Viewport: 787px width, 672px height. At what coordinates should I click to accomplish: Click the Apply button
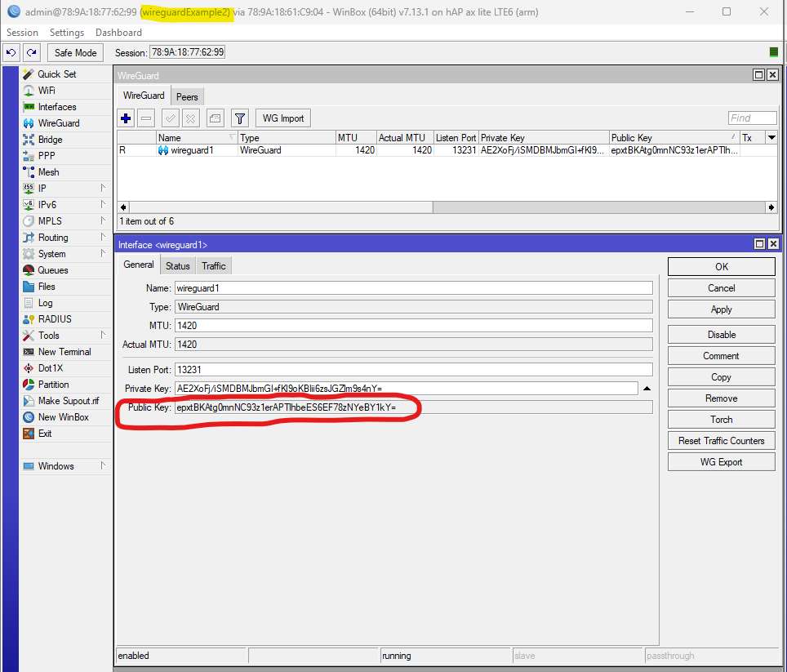(721, 309)
